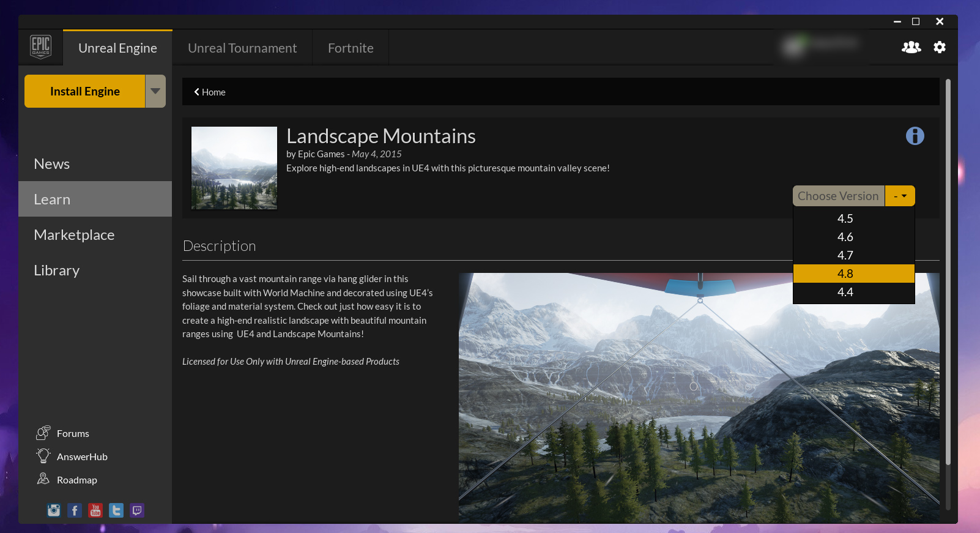Viewport: 980px width, 533px height.
Task: Open the Twitter social icon
Action: tap(116, 510)
